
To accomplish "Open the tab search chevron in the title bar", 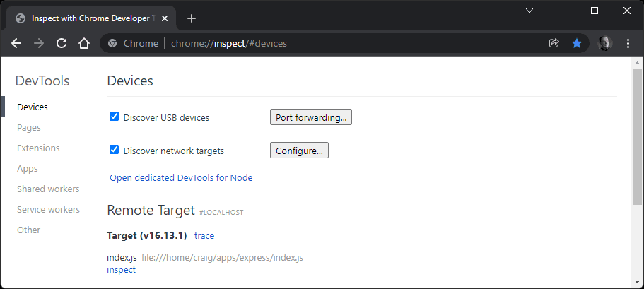I will (530, 11).
